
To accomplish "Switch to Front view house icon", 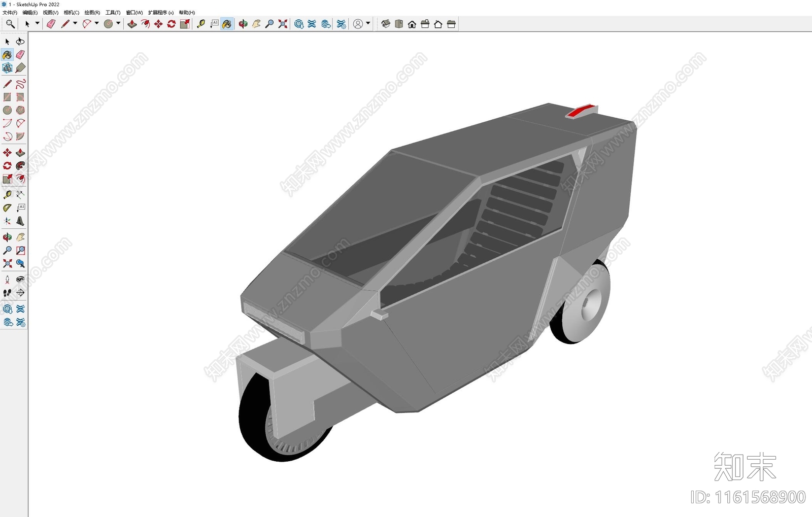I will point(412,24).
